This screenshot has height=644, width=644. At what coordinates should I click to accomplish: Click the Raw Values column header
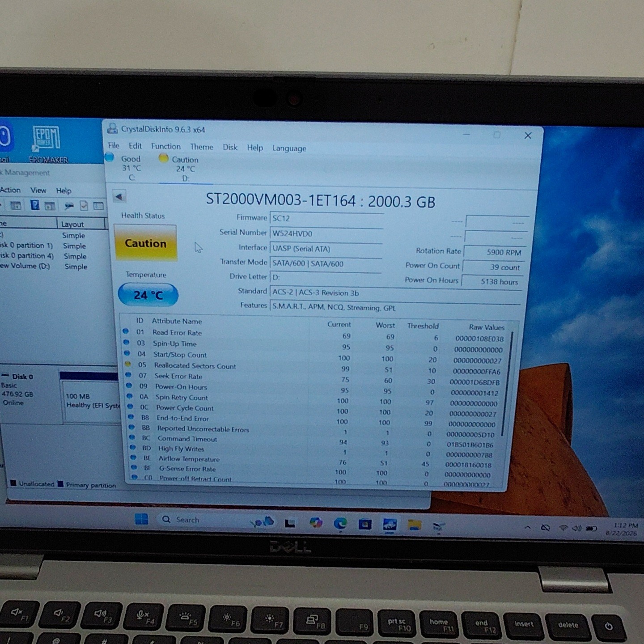487,327
